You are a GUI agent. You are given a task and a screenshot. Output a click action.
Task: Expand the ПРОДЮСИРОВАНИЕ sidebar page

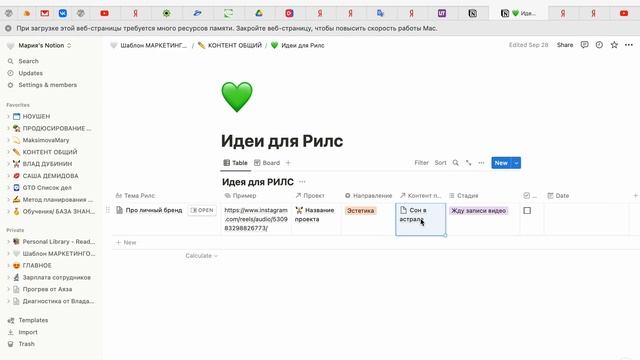click(x=8, y=129)
